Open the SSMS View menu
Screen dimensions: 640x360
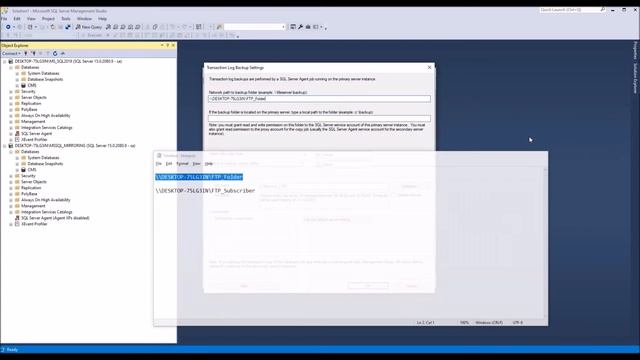[31, 19]
